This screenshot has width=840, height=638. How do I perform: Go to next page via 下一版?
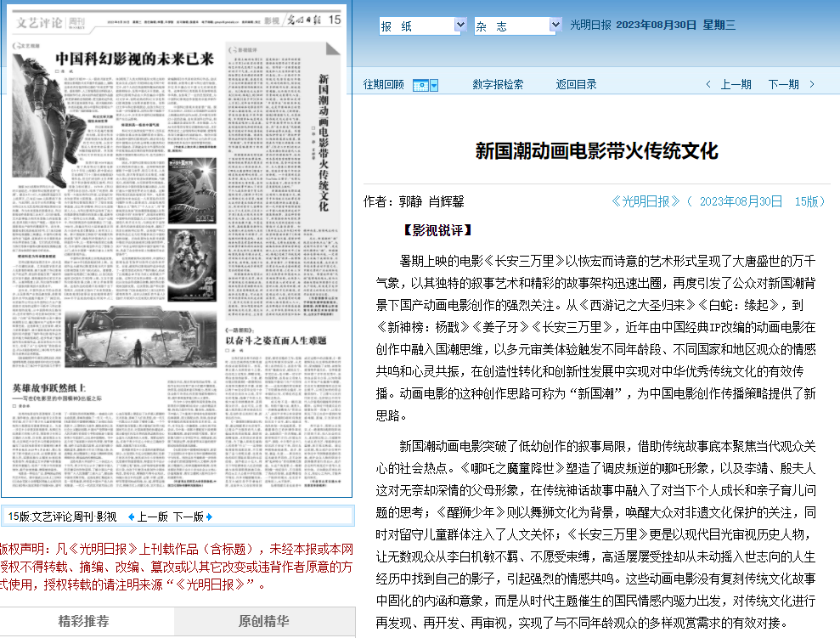188,517
